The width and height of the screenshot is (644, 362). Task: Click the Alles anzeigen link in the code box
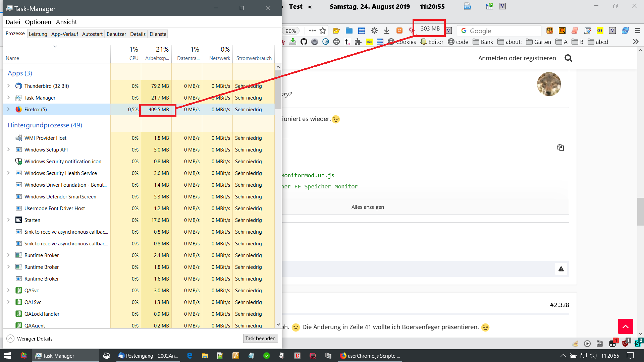click(x=368, y=207)
